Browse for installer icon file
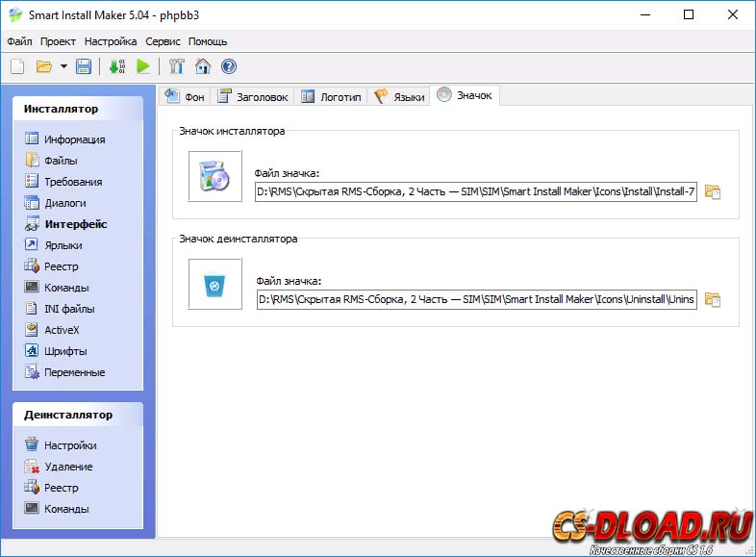756x557 pixels. coord(712,192)
